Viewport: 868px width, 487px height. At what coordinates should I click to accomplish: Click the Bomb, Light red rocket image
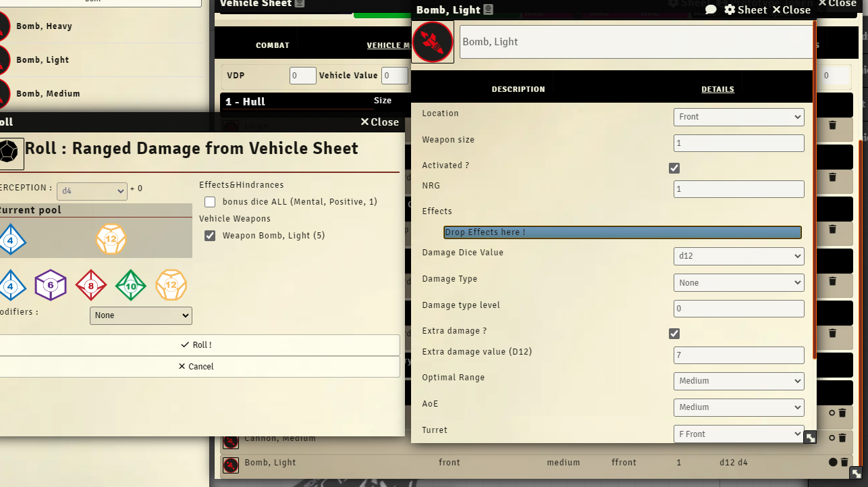[x=433, y=42]
